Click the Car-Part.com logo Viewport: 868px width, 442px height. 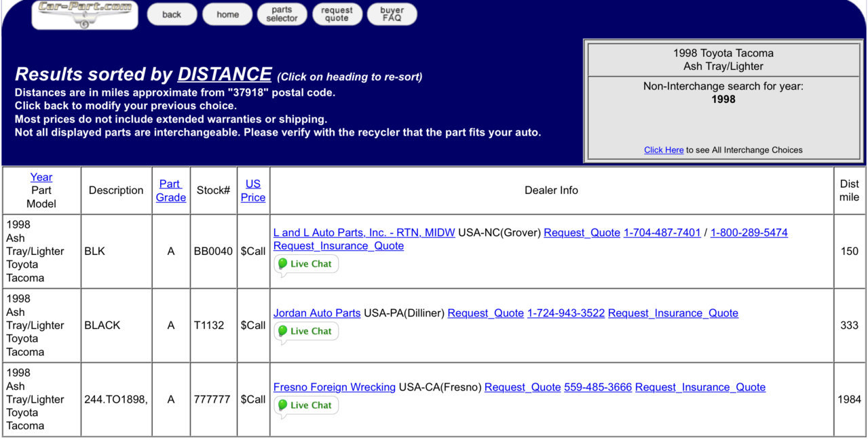click(x=84, y=15)
